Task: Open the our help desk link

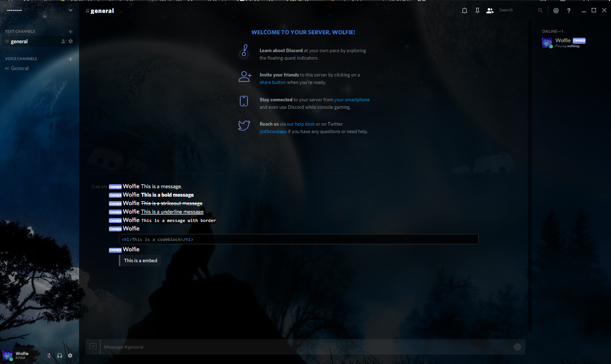Action: [301, 124]
